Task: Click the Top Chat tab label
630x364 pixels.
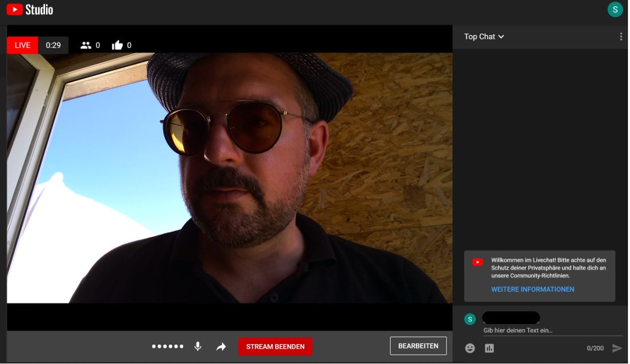Action: pyautogui.click(x=479, y=36)
